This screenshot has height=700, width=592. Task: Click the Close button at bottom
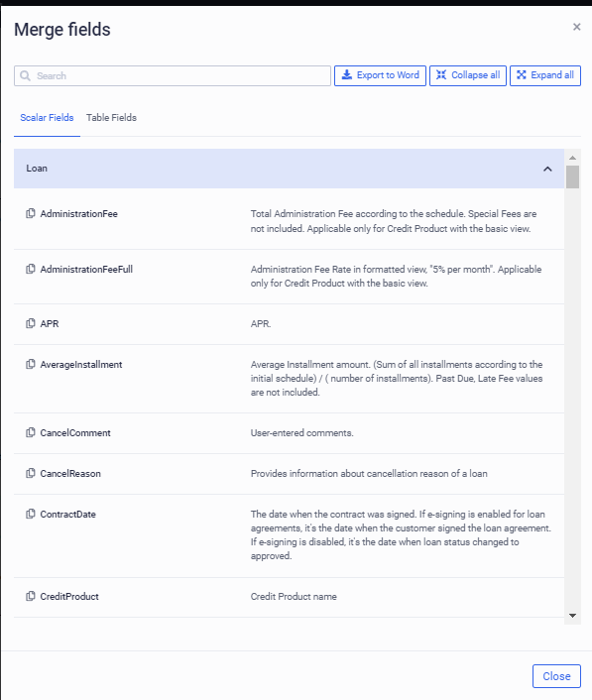(x=556, y=676)
